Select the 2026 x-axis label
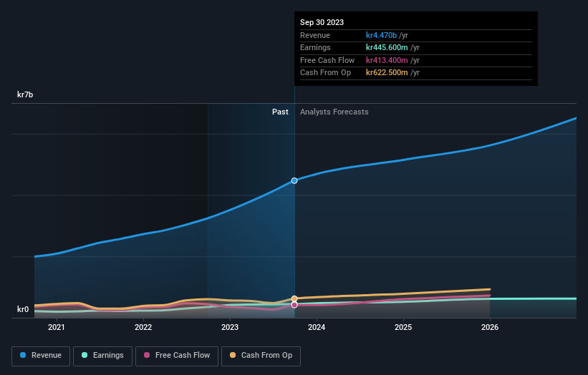The image size is (588, 375). (x=490, y=328)
